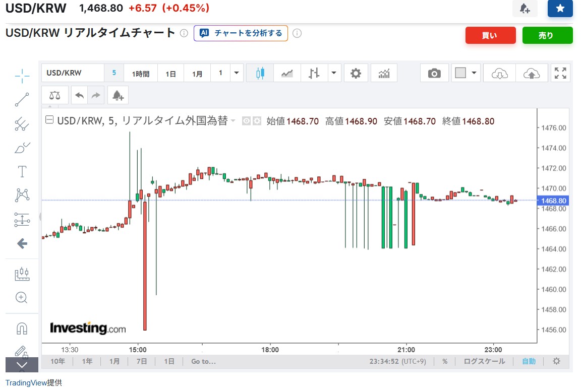Expand the time interval dropdown arrow
This screenshot has width=581, height=392.
pyautogui.click(x=237, y=73)
